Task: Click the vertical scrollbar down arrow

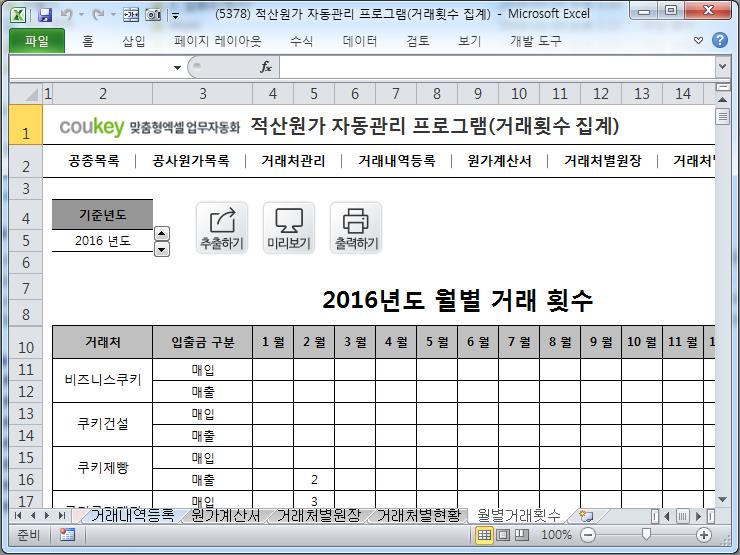Action: [x=722, y=499]
